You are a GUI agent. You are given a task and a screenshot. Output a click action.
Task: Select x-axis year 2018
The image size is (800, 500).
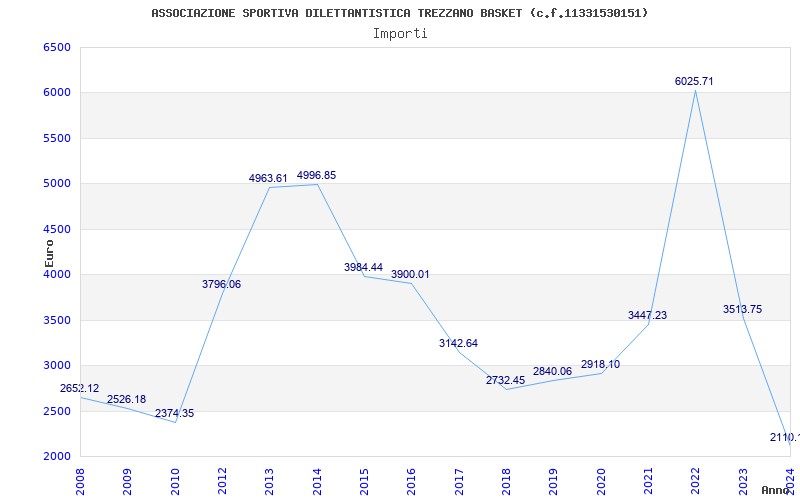506,482
